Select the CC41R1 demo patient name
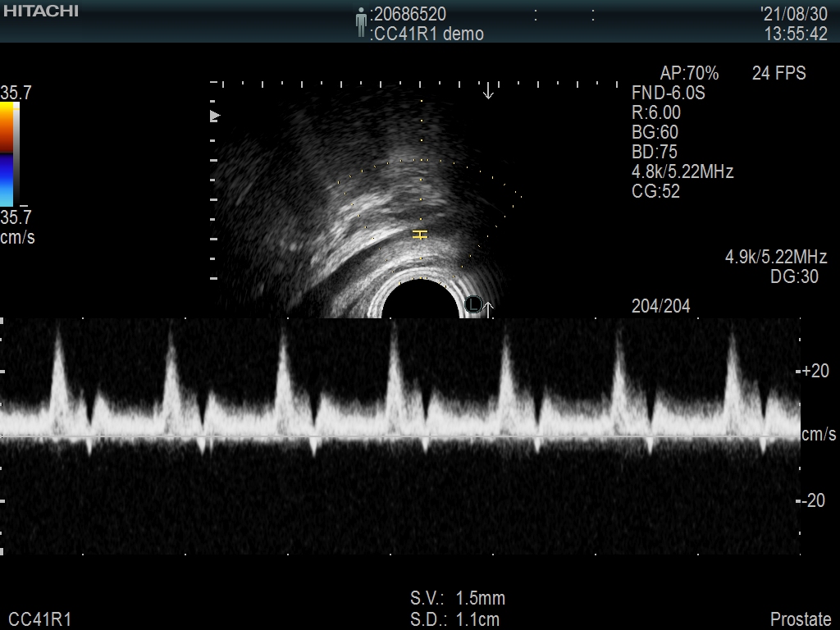840x630 pixels. [427, 34]
